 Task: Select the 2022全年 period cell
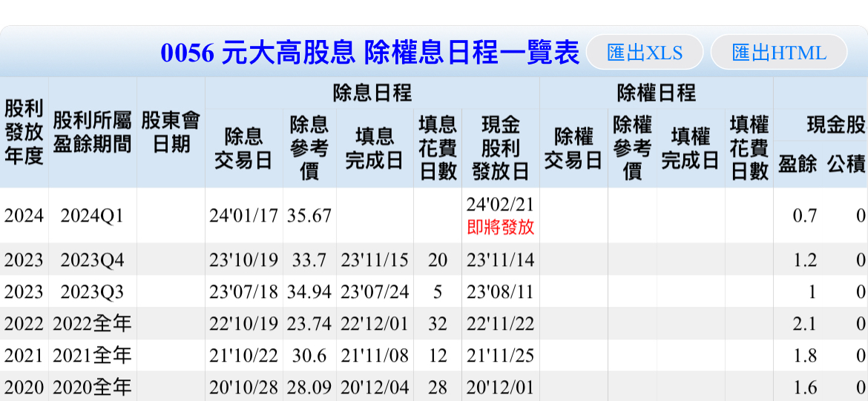(92, 324)
